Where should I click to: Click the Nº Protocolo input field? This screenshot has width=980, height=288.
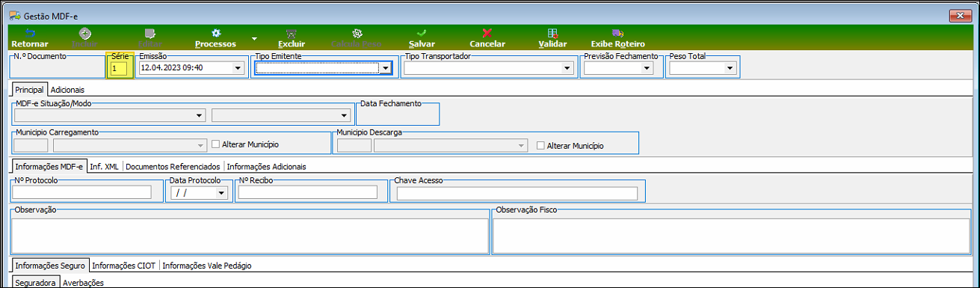(x=82, y=192)
